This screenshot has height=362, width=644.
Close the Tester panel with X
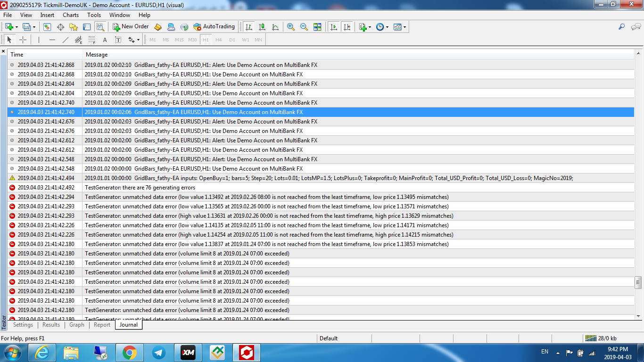click(x=3, y=51)
